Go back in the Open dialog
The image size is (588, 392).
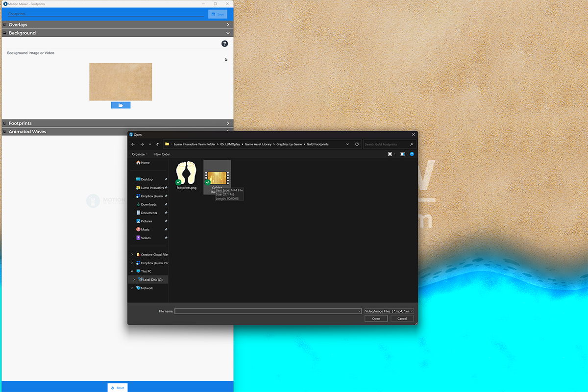[x=133, y=144]
